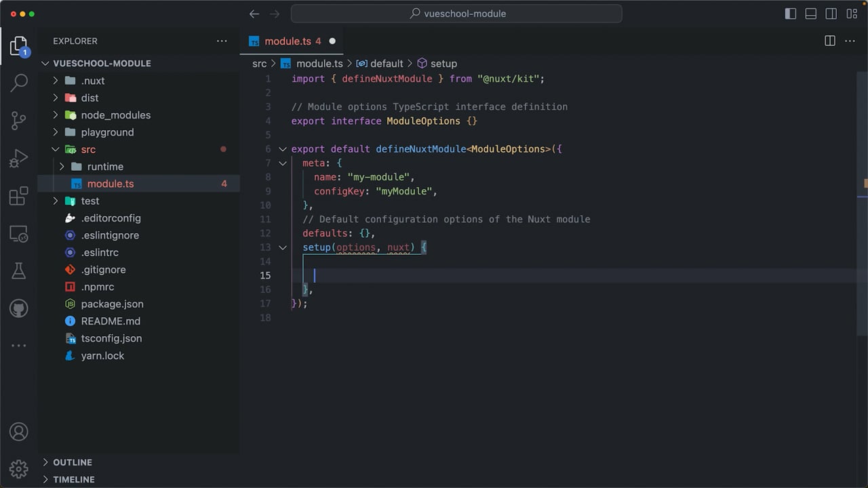The height and width of the screenshot is (488, 868).
Task: Open the package.json file
Action: 138,304
